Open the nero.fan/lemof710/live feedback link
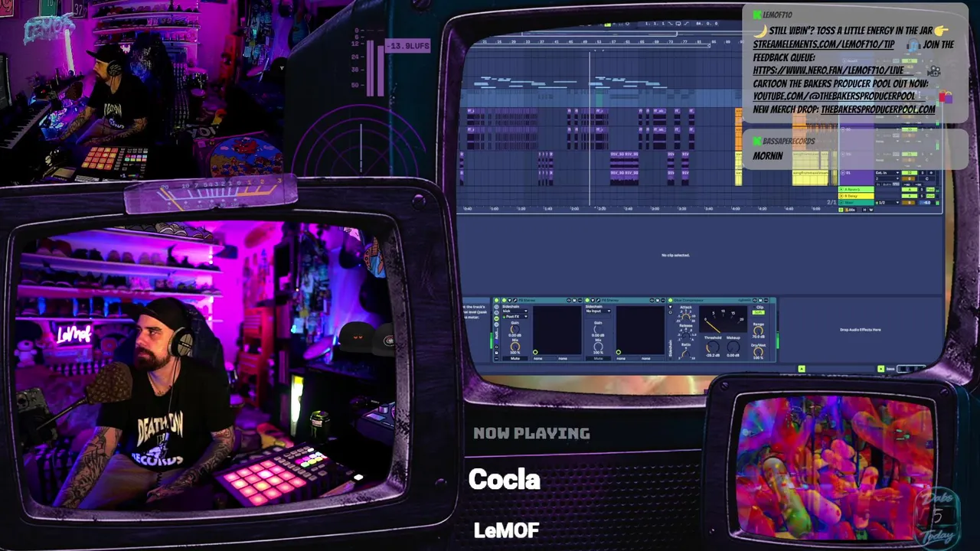The height and width of the screenshot is (551, 980). click(828, 70)
